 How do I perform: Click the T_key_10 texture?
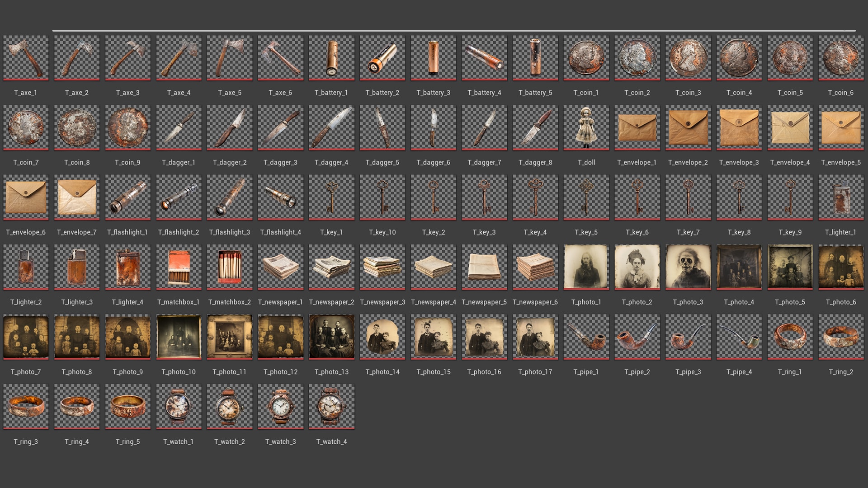coord(382,197)
